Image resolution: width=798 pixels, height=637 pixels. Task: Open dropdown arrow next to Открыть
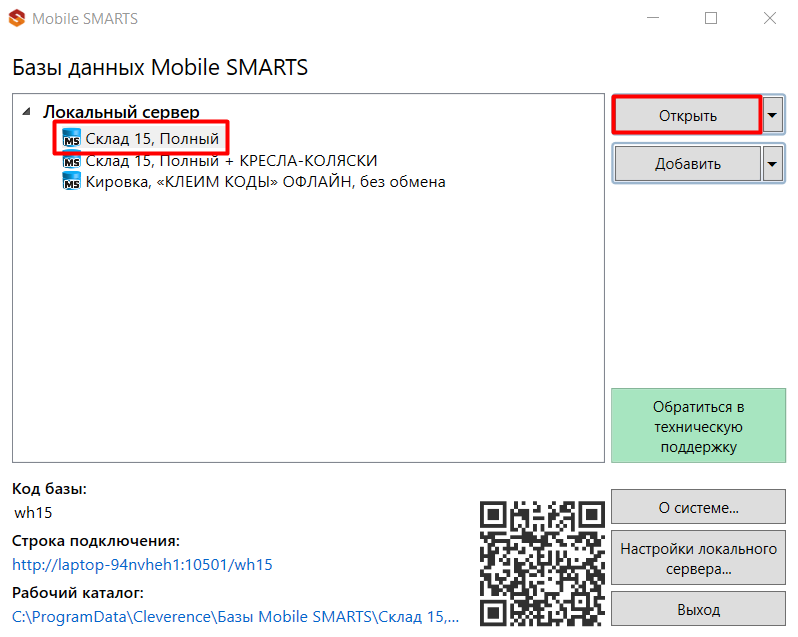(772, 115)
